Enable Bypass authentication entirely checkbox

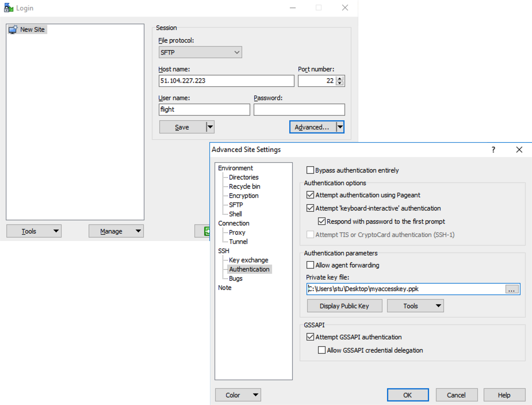311,170
